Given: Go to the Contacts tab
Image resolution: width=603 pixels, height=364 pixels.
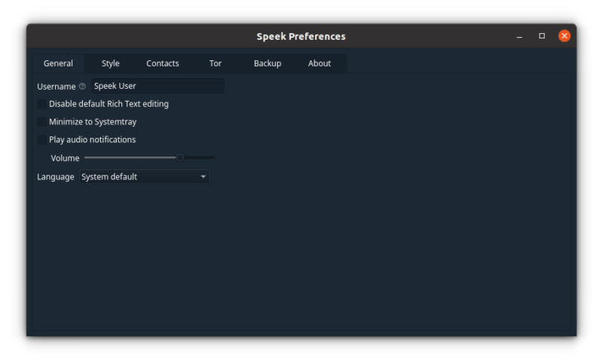Looking at the screenshot, I should [x=163, y=63].
